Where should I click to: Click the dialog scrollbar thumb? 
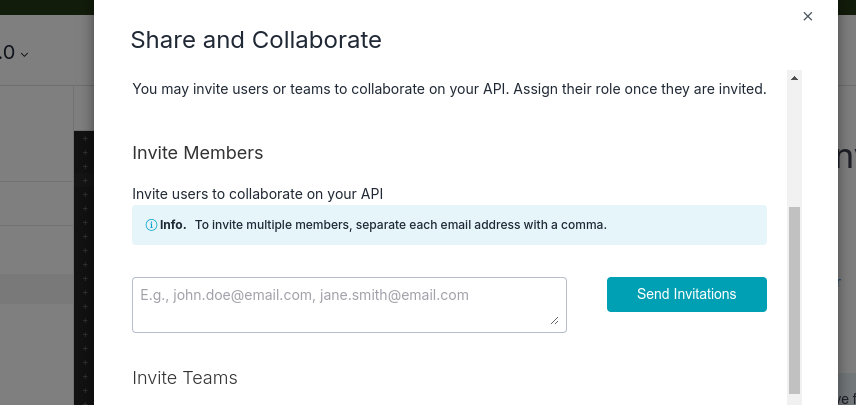click(794, 300)
